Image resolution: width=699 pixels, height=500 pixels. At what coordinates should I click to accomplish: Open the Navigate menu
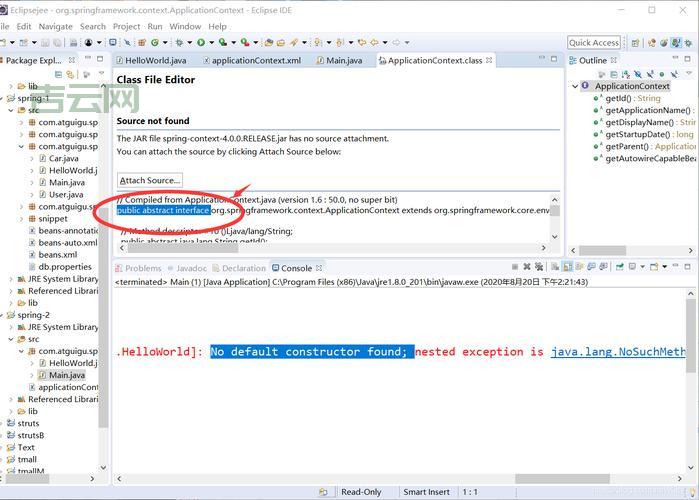click(55, 26)
